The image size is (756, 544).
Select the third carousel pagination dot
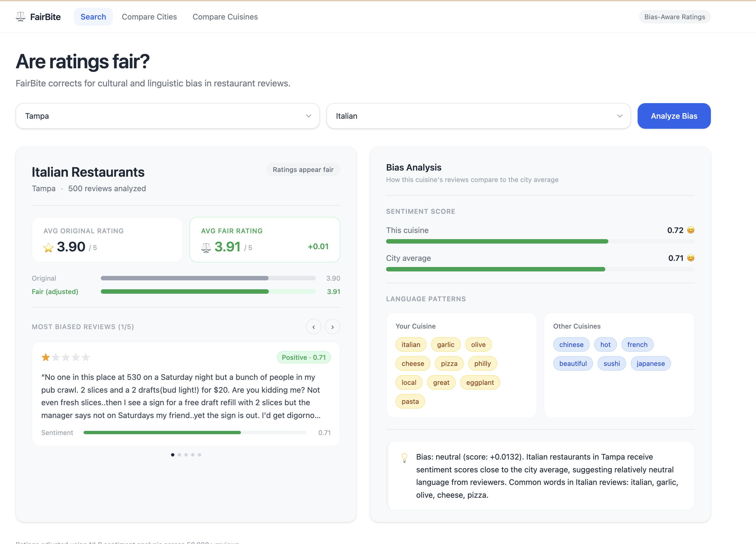[x=186, y=455]
